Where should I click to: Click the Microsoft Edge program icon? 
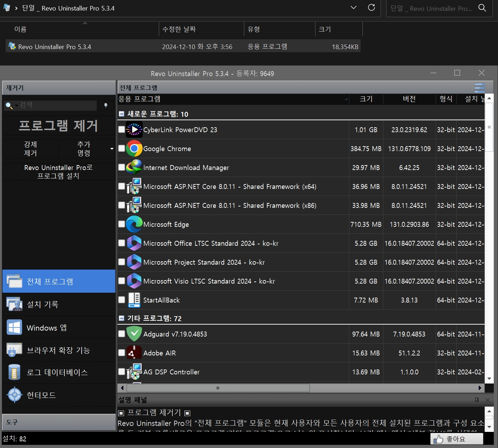click(x=134, y=224)
